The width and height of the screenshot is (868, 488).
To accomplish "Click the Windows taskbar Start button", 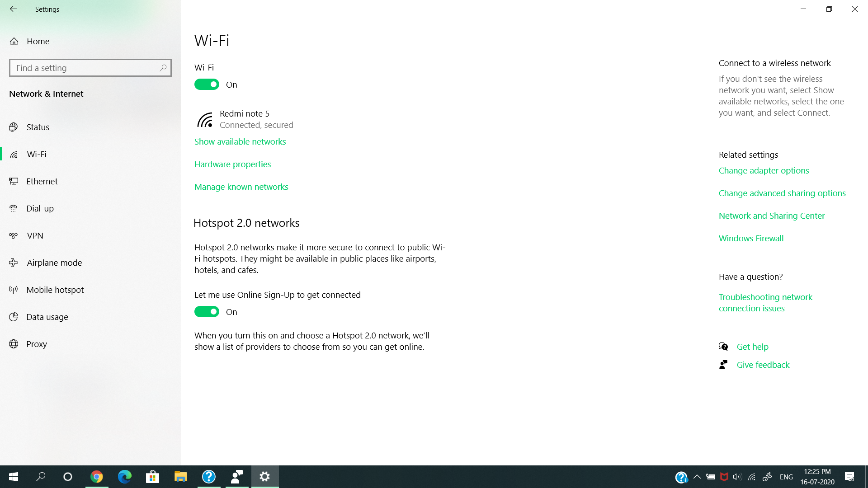I will click(13, 477).
